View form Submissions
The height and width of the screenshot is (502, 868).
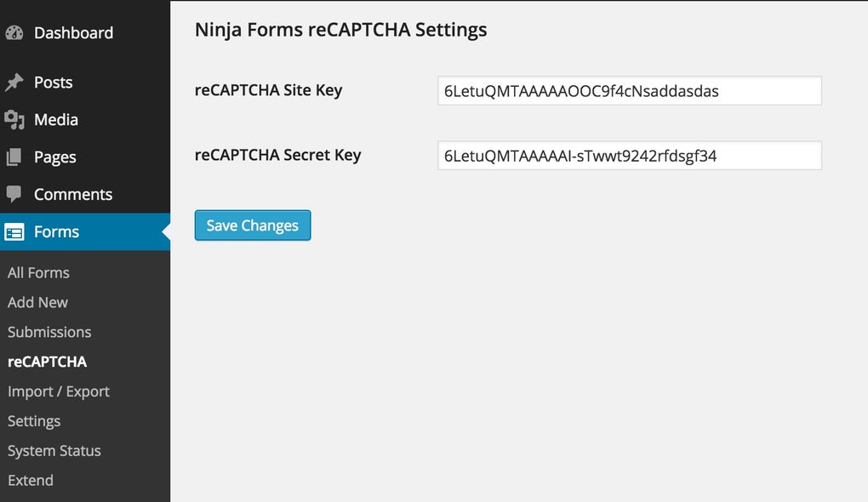click(49, 332)
